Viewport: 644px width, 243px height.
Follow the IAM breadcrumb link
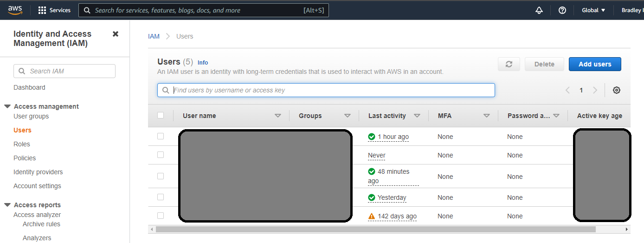point(154,36)
